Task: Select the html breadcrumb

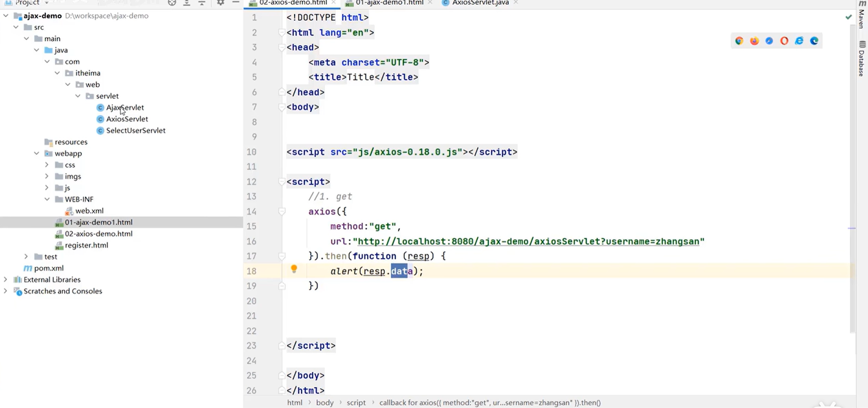Action: coord(295,403)
